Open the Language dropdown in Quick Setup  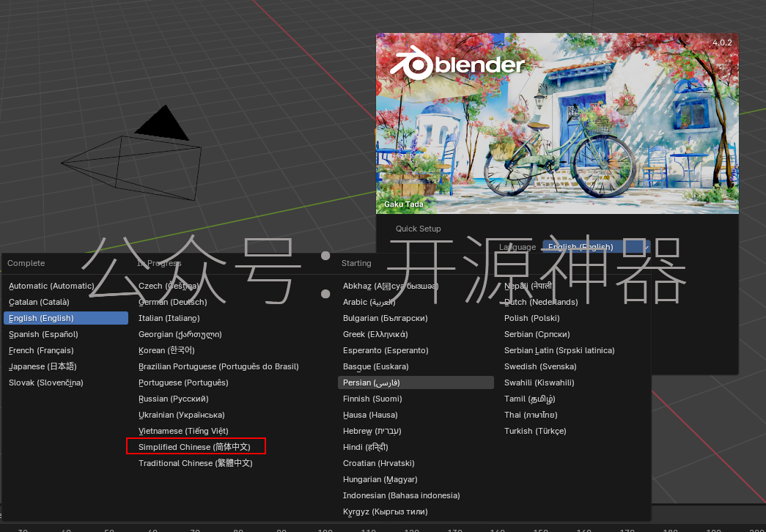point(596,247)
